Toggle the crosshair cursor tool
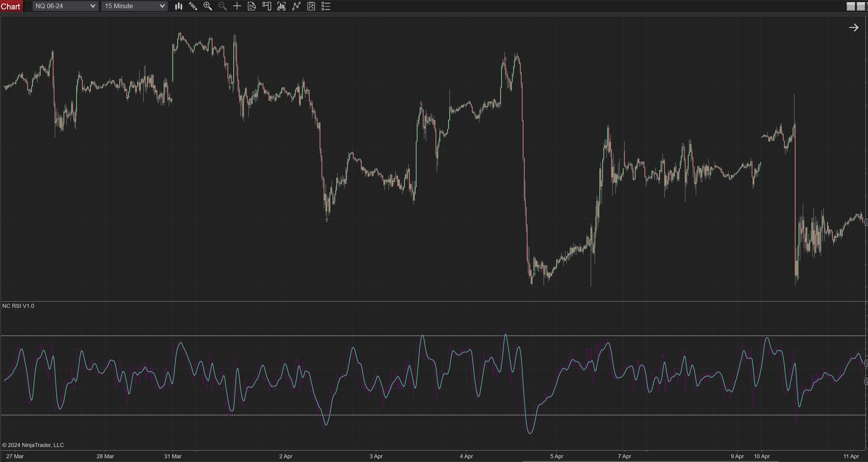The width and height of the screenshot is (868, 462). click(x=237, y=6)
